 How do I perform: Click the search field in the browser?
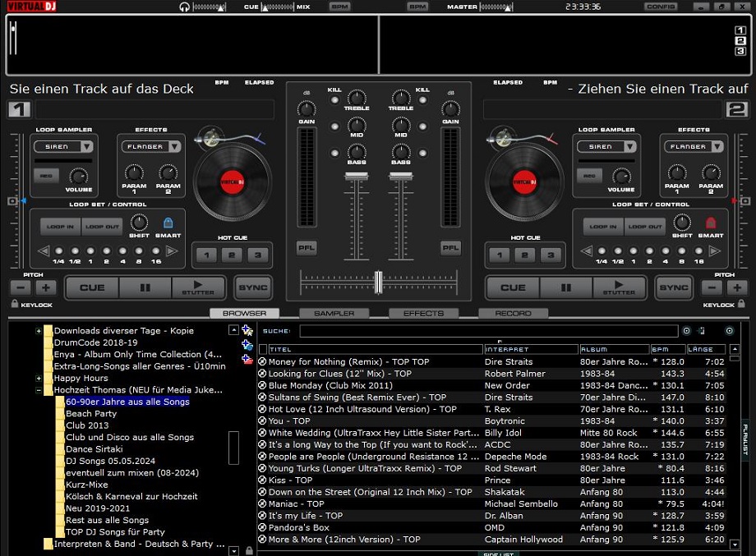click(488, 331)
